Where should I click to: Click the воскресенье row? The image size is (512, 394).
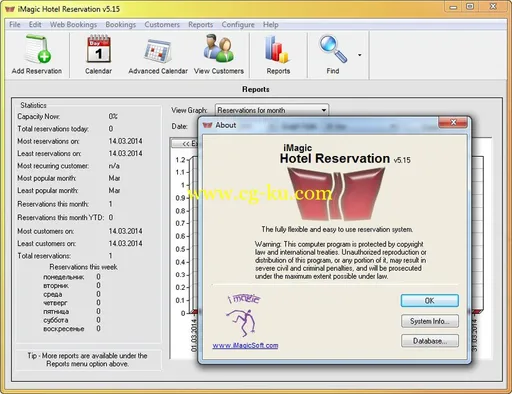(72, 329)
